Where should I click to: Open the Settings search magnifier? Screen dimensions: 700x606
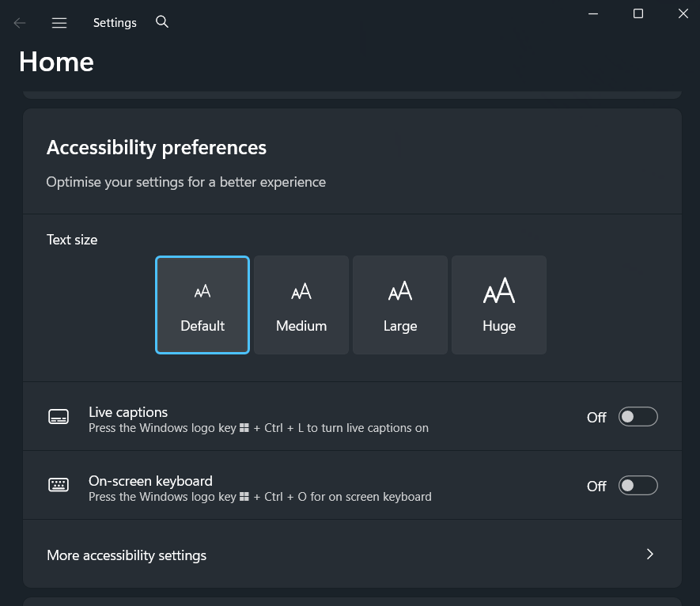point(162,22)
